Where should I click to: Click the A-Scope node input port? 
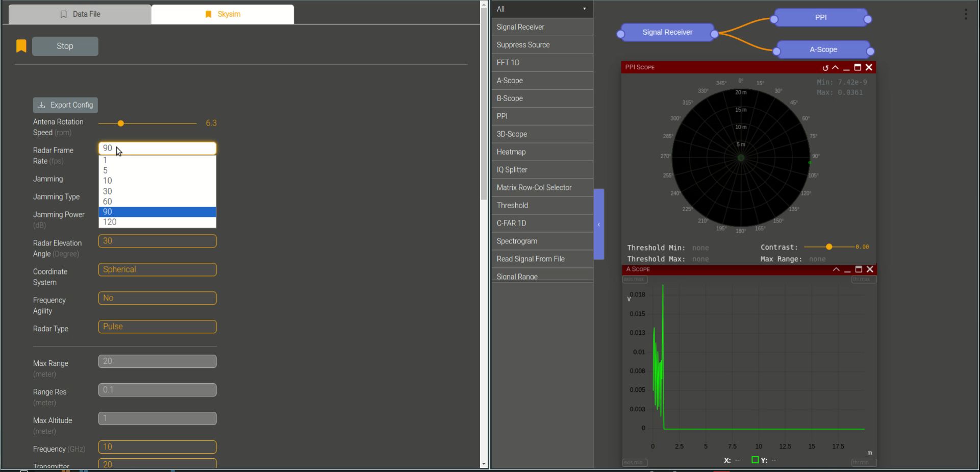click(x=776, y=51)
